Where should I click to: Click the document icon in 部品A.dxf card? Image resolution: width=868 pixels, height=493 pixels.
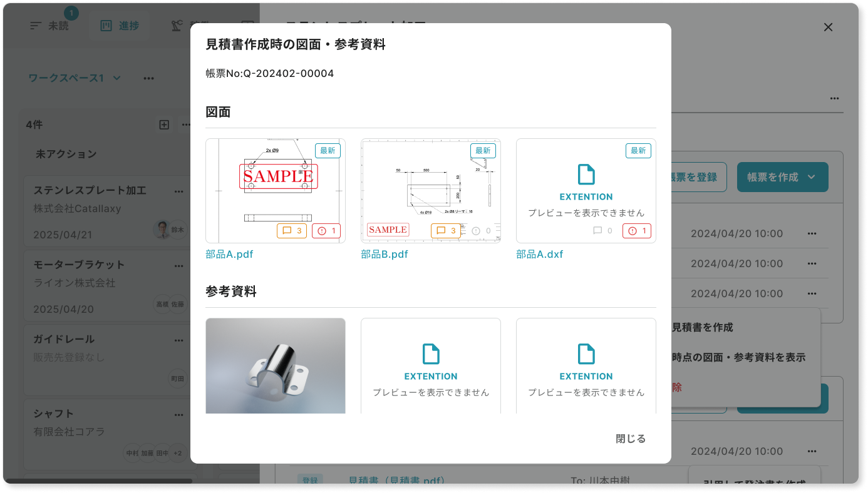pyautogui.click(x=586, y=175)
